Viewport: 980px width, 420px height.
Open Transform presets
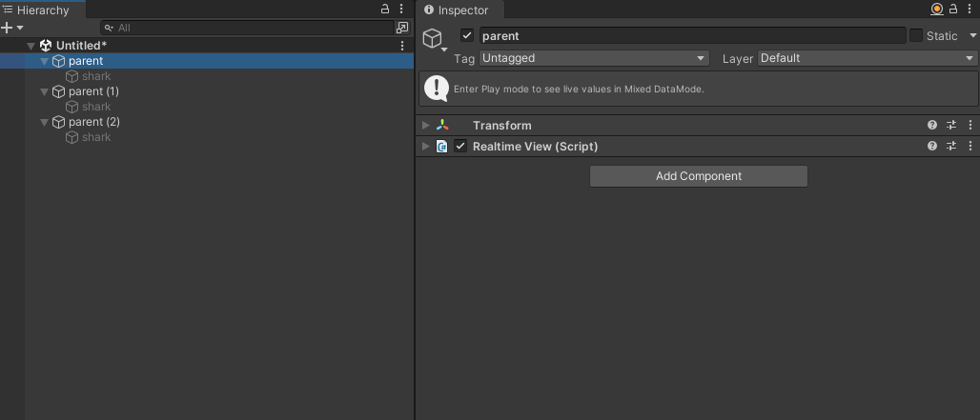pyautogui.click(x=951, y=125)
